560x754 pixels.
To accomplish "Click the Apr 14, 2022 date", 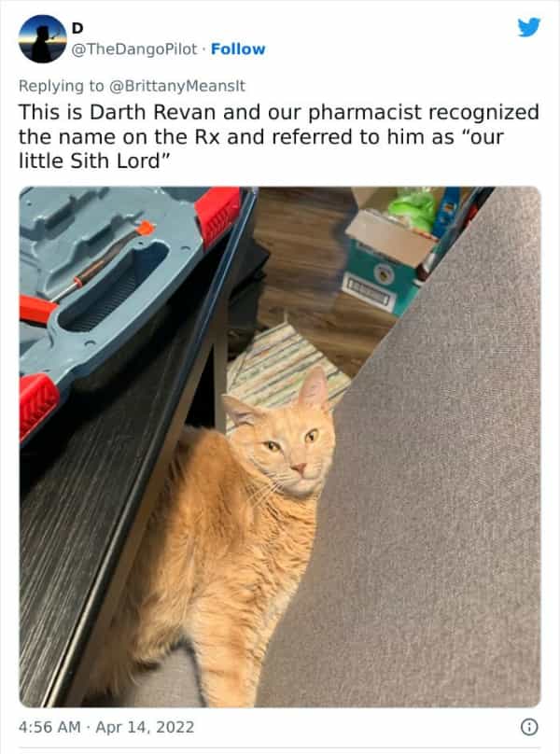I will point(146,727).
